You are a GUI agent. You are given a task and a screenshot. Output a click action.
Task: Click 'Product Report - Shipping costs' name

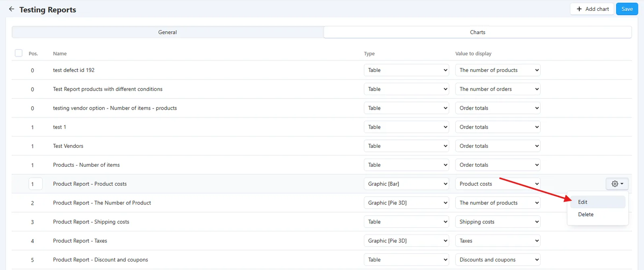91,222
